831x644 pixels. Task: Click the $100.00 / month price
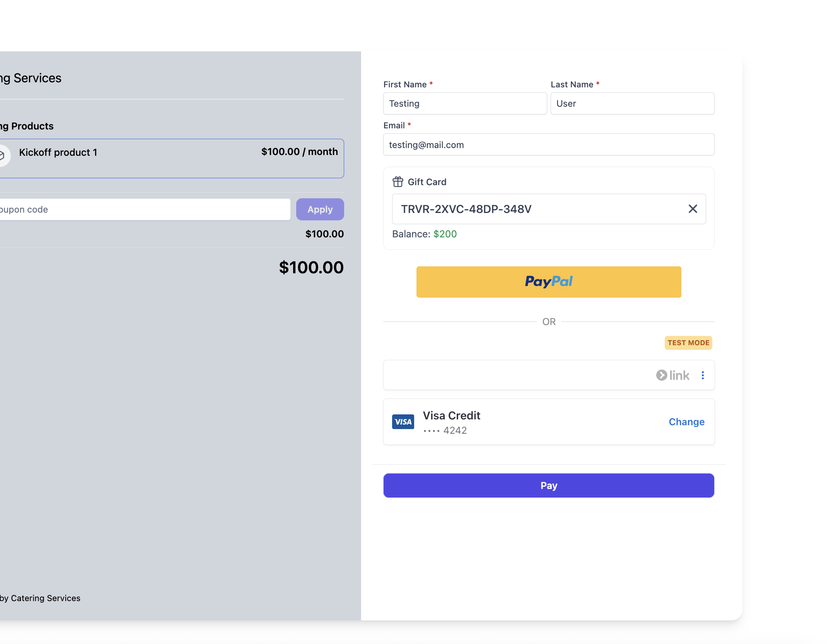point(299,152)
